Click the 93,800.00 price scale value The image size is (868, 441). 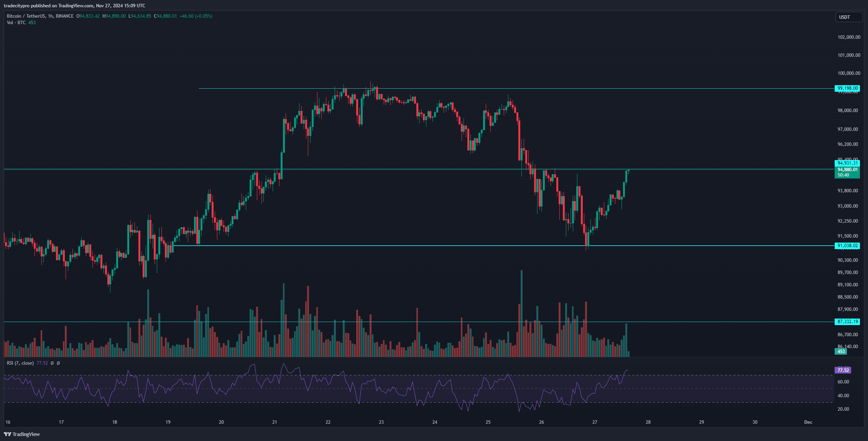pyautogui.click(x=848, y=191)
